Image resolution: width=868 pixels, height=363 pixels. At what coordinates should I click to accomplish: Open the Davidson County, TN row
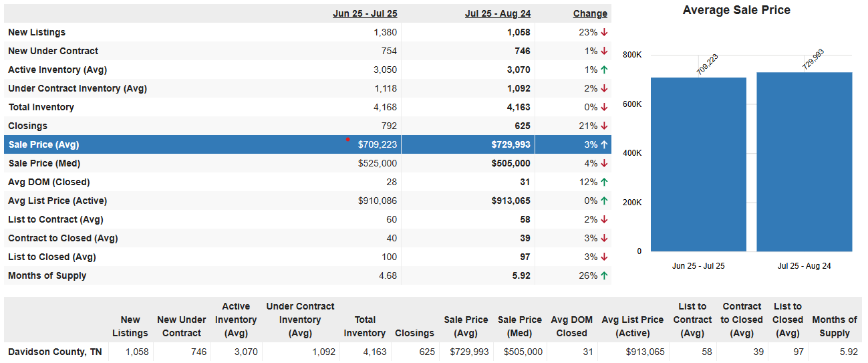pos(433,352)
